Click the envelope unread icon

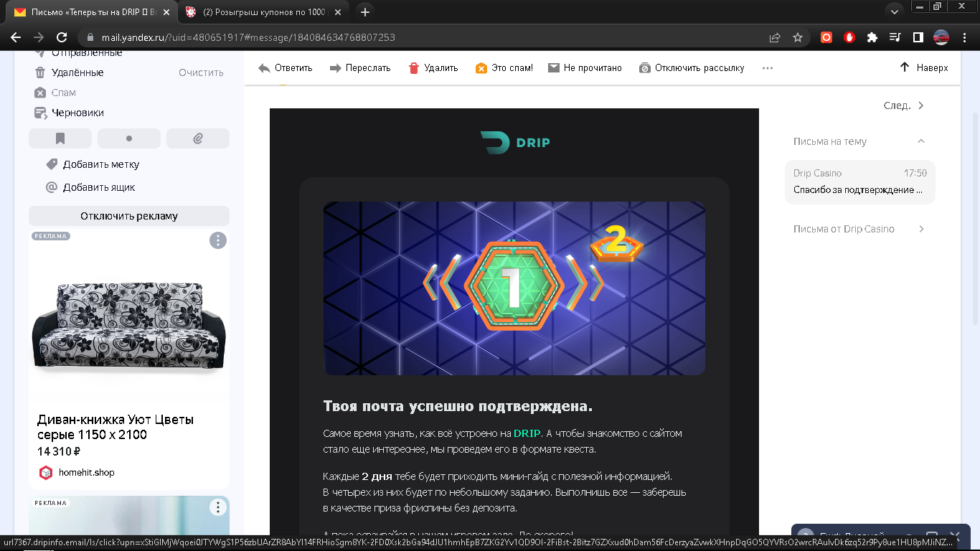(x=554, y=68)
